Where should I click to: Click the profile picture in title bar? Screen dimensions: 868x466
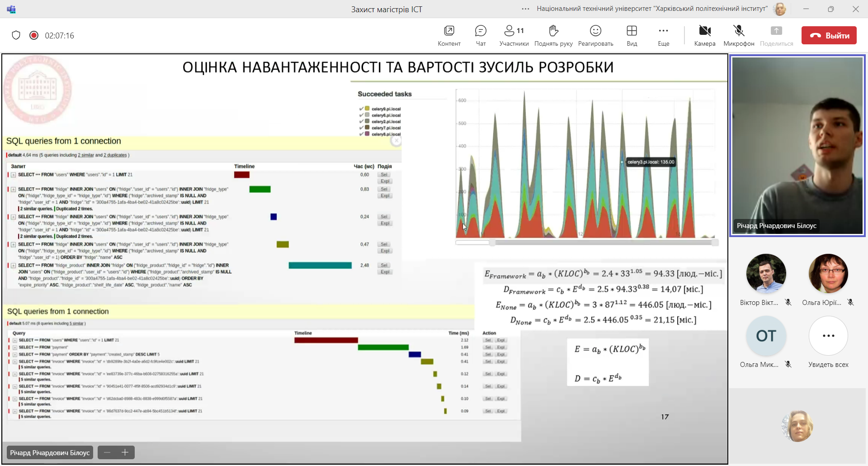[x=780, y=9]
